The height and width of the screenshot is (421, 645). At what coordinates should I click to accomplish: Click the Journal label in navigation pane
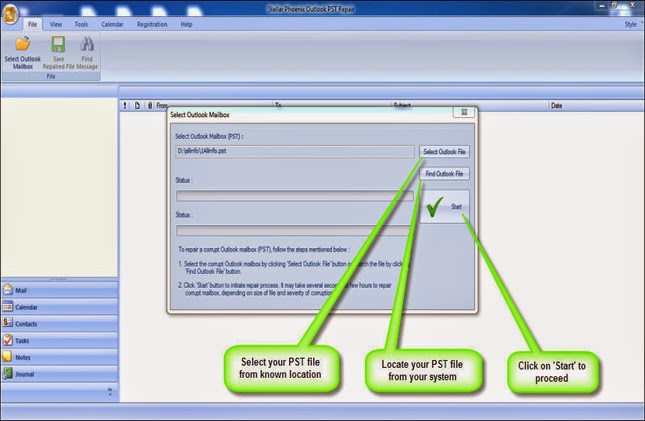25,374
